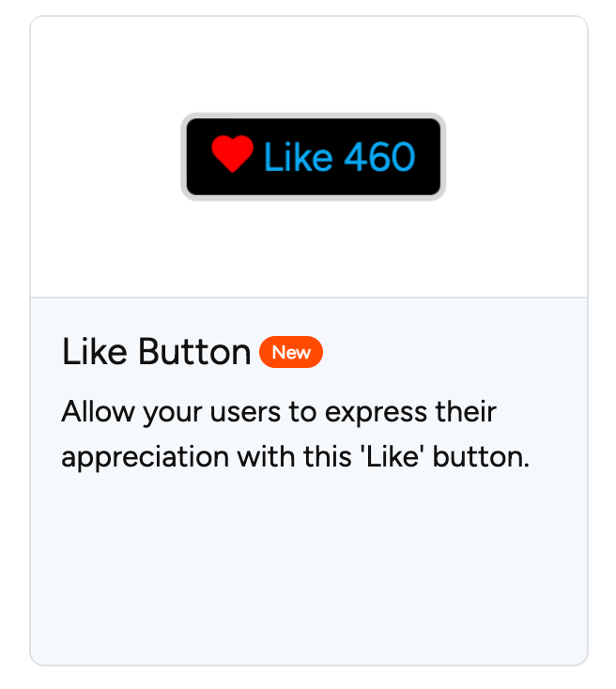Select the orange 'New' badge
Image resolution: width=616 pixels, height=689 pixels.
click(x=291, y=352)
